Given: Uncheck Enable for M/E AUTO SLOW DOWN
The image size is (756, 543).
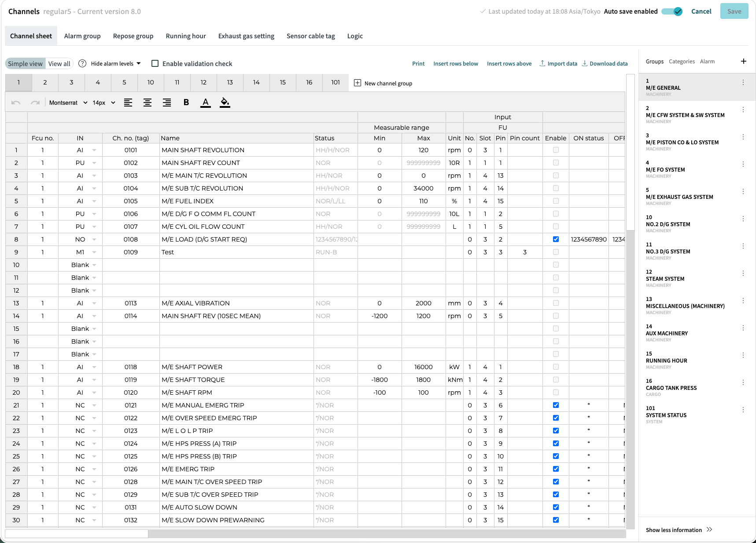Looking at the screenshot, I should tap(556, 507).
